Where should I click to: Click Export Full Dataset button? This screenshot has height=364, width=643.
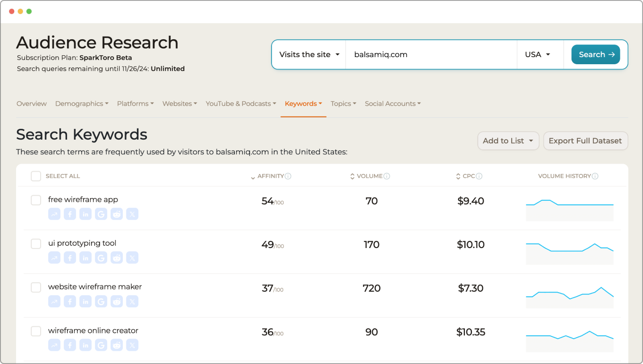pos(585,141)
